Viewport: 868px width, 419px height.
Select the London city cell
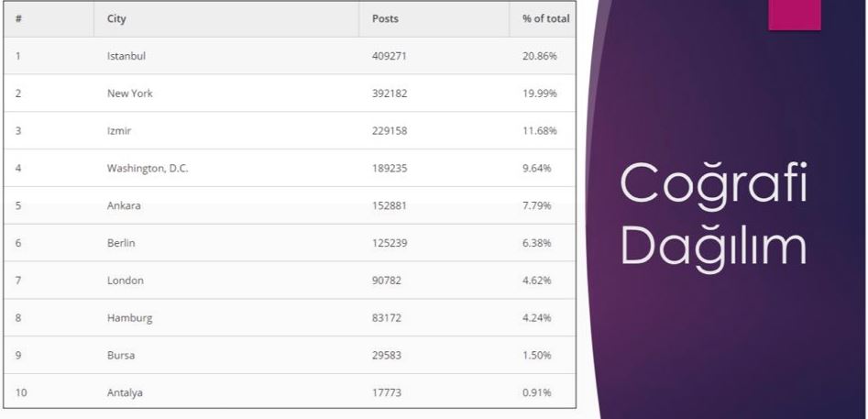coord(125,281)
